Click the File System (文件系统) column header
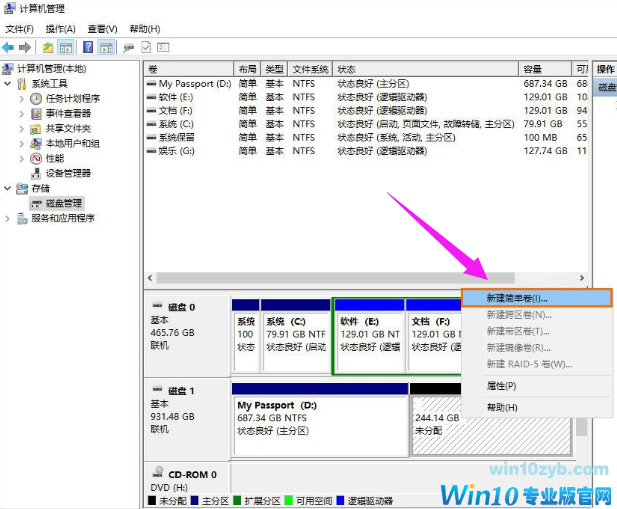The width and height of the screenshot is (617, 509). click(310, 69)
